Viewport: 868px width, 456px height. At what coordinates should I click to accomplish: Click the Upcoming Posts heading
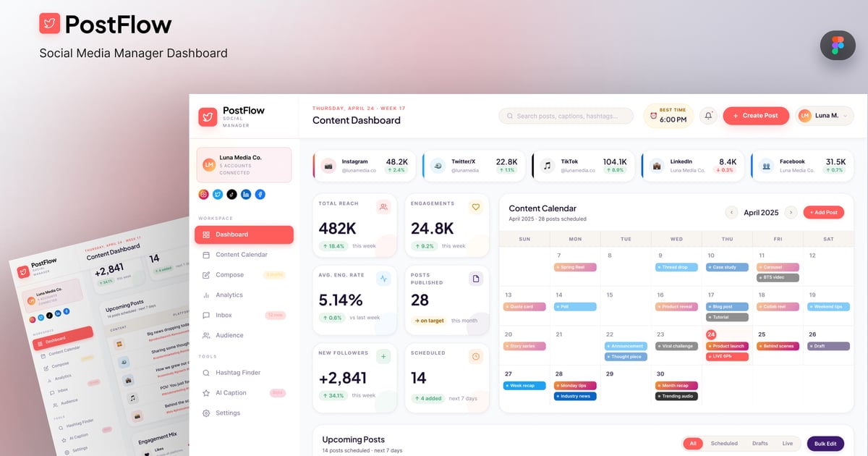click(x=354, y=439)
